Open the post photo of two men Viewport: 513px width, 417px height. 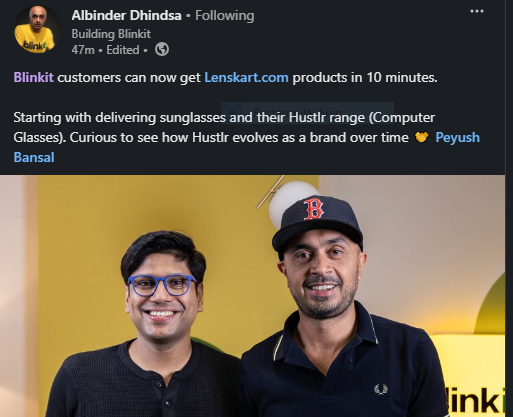(252, 296)
